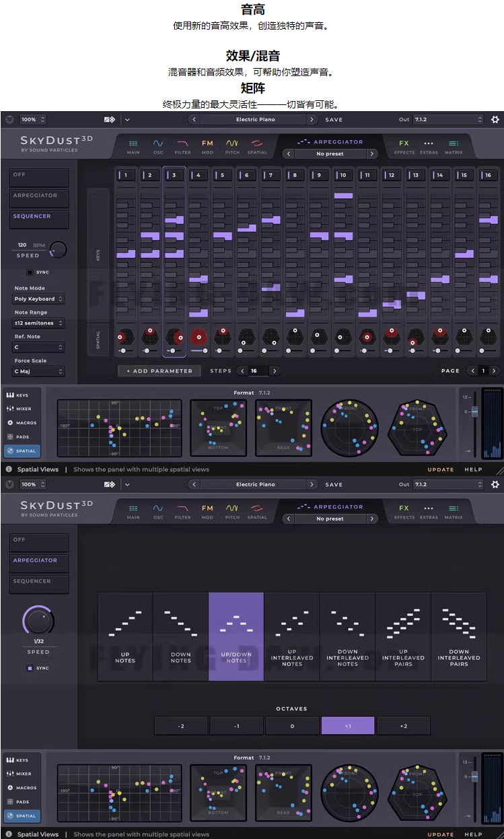Toggle sequencer step 3 on
This screenshot has width=504, height=839.
pyautogui.click(x=174, y=175)
